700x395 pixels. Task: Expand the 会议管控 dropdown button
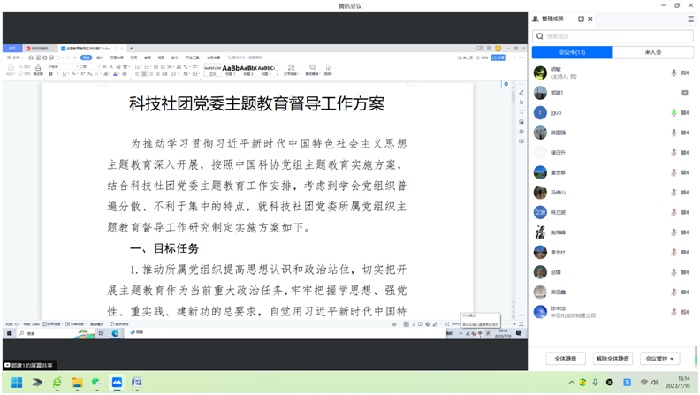[x=660, y=358]
